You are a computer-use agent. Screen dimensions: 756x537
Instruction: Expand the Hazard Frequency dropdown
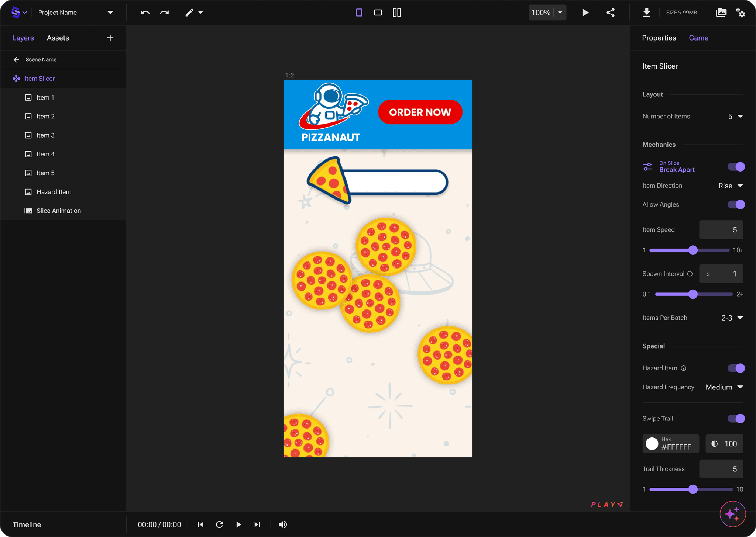724,387
